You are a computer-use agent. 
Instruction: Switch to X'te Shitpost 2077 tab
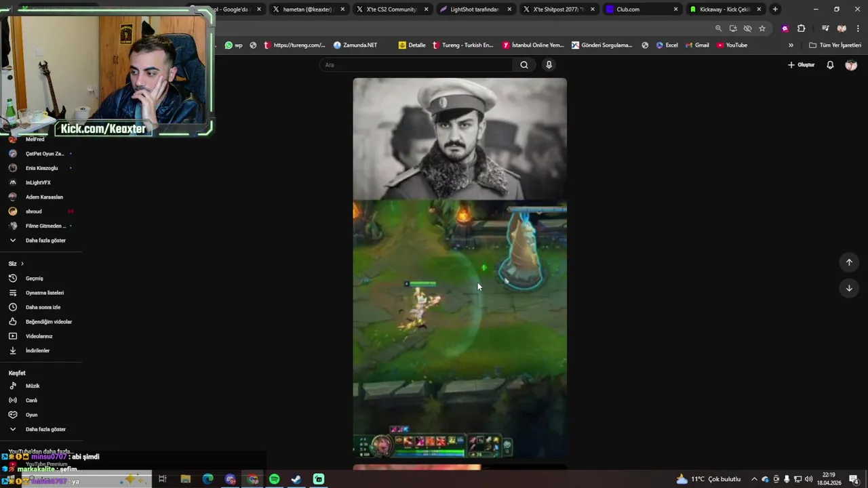point(558,9)
